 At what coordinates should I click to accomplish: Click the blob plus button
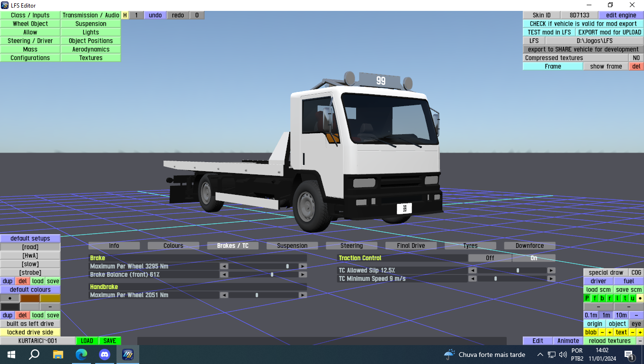(610, 333)
